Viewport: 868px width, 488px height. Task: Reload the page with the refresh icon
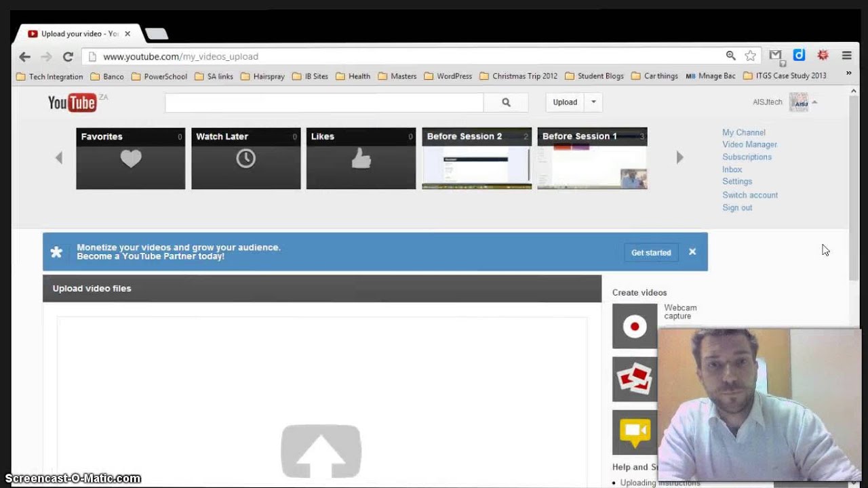(68, 57)
